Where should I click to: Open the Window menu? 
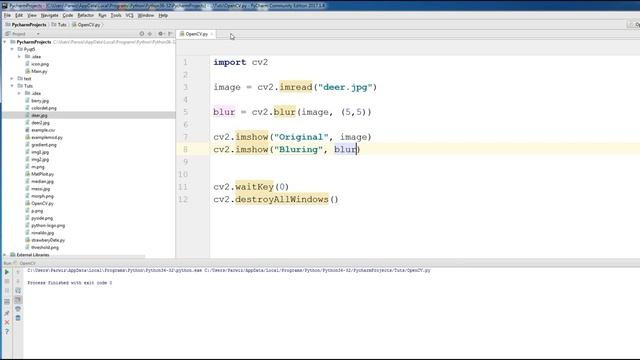click(x=146, y=16)
